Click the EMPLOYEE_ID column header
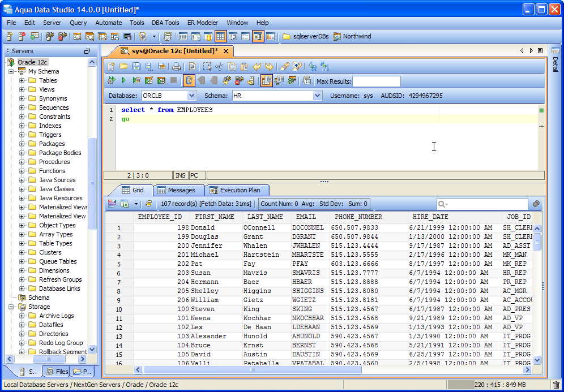Viewport: 564px width, 392px height. [x=160, y=217]
